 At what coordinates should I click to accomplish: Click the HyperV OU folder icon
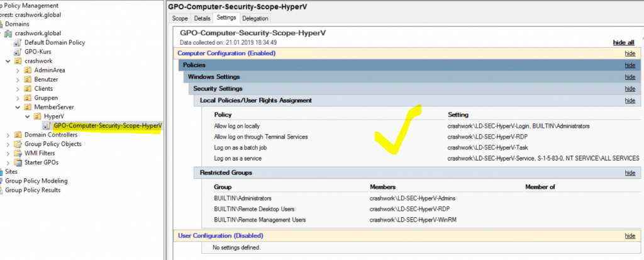tap(37, 116)
